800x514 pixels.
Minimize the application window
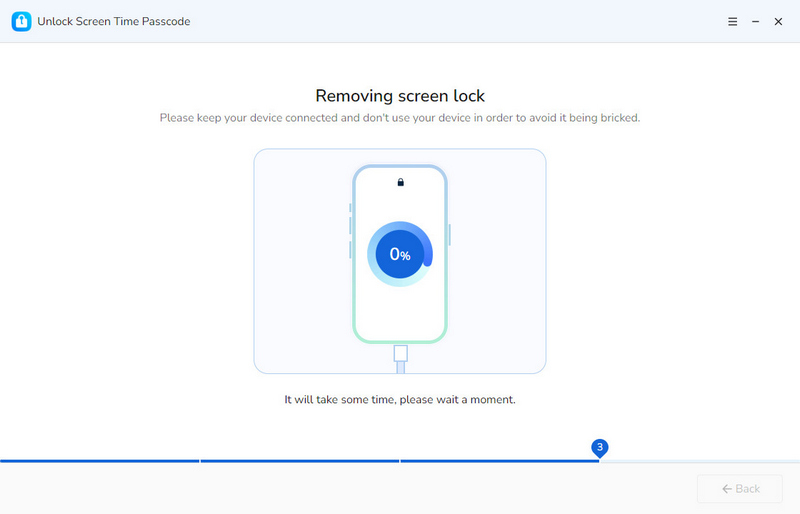pos(755,21)
